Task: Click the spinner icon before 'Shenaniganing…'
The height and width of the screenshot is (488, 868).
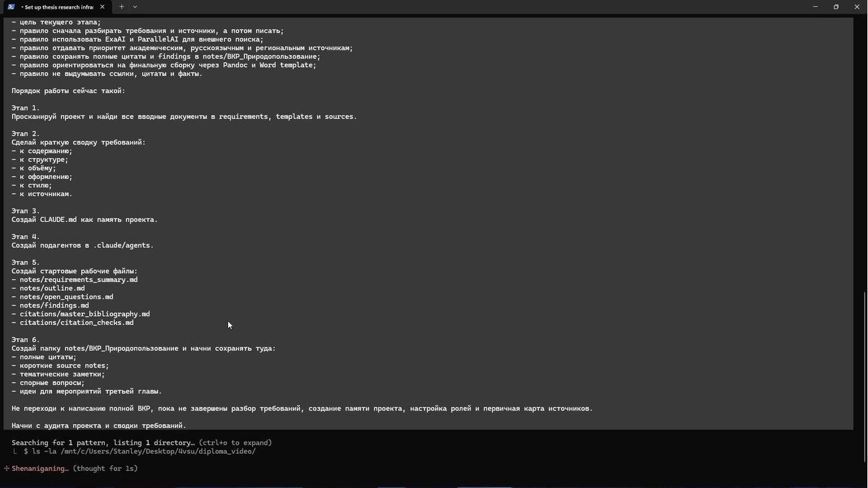Action: coord(7,469)
